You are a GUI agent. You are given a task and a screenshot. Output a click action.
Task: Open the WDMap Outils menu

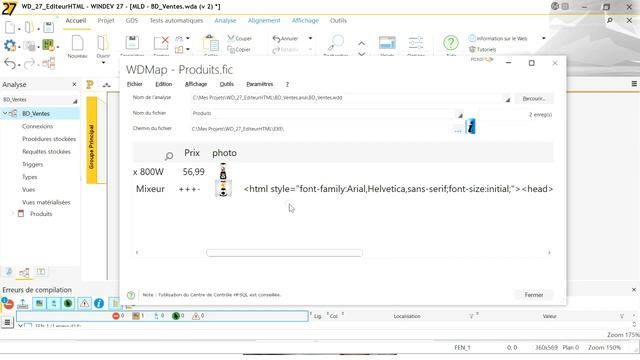227,84
